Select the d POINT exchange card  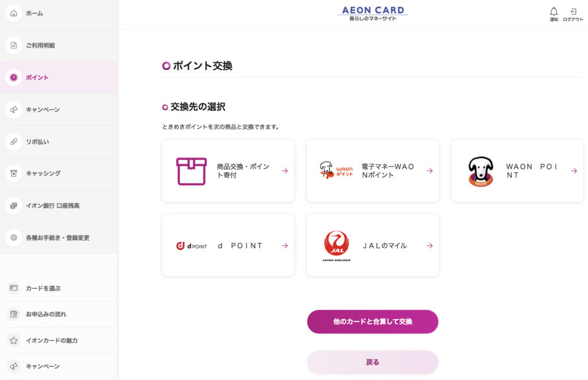[x=228, y=246]
